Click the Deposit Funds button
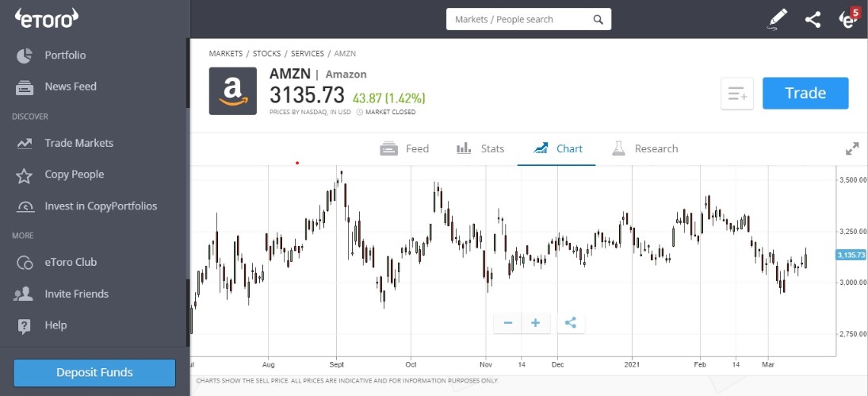 point(94,373)
